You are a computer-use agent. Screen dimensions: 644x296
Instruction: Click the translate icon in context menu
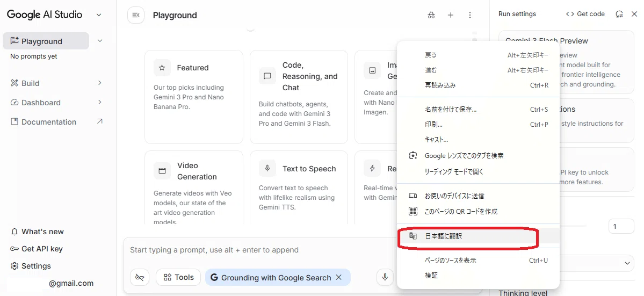tap(413, 236)
